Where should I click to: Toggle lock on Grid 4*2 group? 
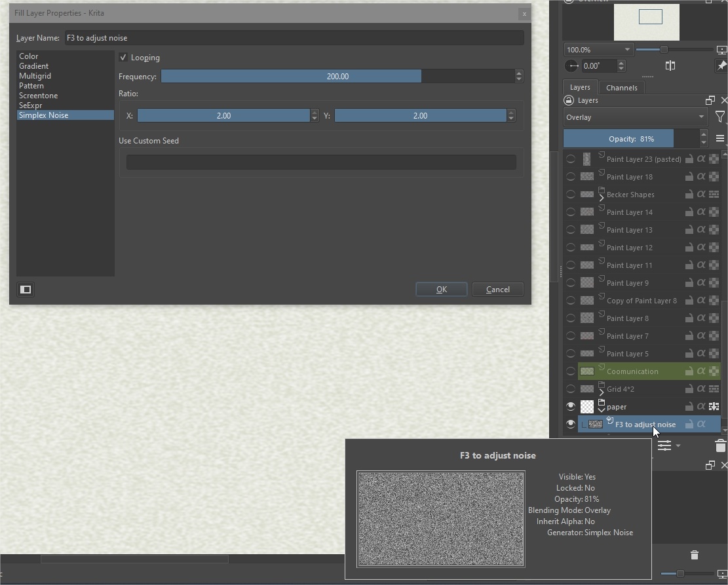tap(689, 389)
